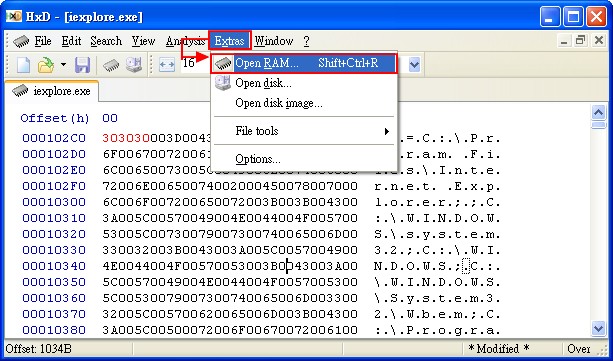Open the Edit menu

click(x=71, y=41)
